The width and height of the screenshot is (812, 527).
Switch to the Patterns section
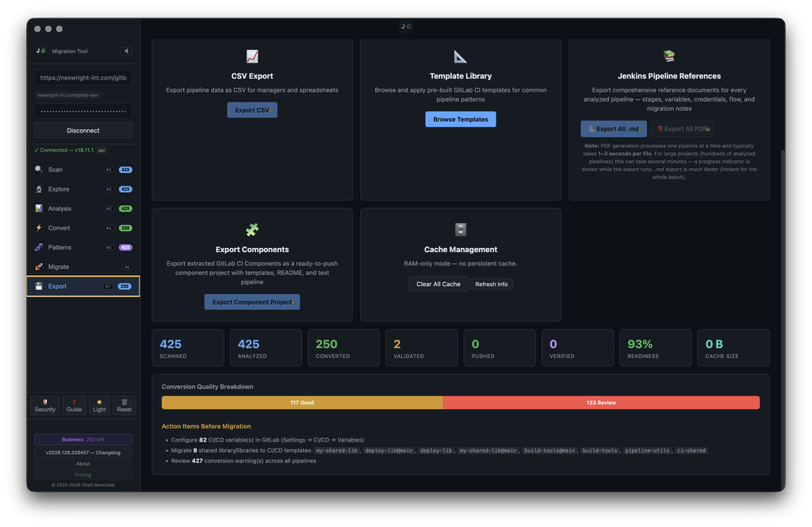[x=82, y=247]
